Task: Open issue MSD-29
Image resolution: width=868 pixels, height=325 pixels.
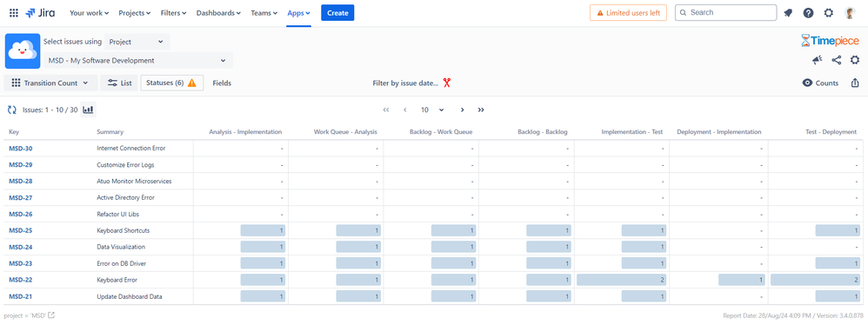Action: pyautogui.click(x=21, y=165)
